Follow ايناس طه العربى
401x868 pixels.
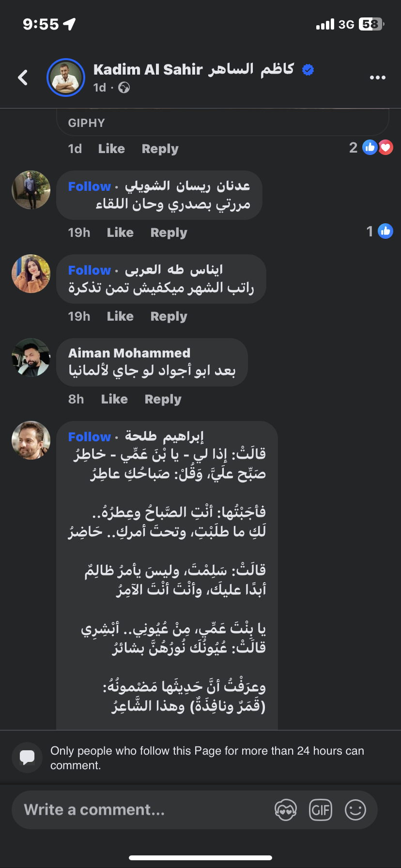tap(90, 270)
